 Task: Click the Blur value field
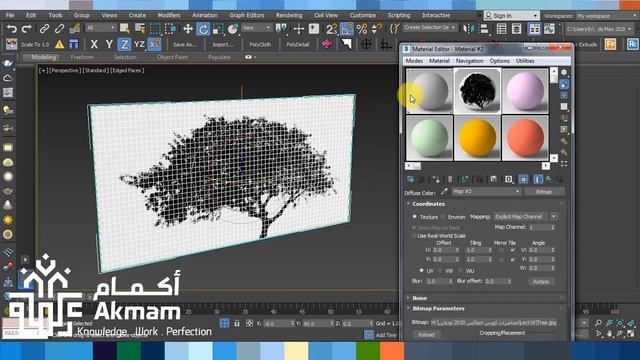pos(439,281)
